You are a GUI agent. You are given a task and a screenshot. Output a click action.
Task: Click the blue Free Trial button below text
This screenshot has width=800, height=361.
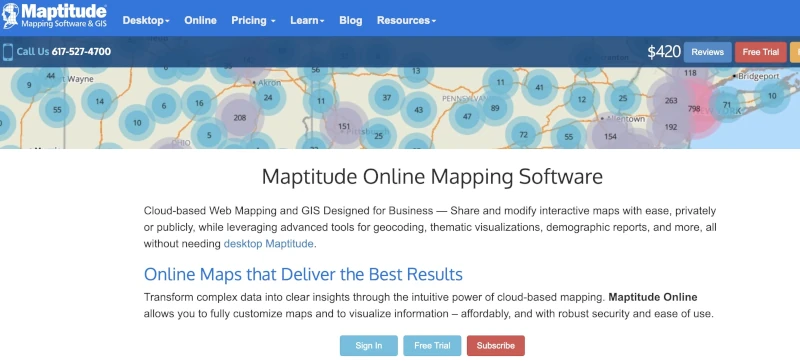[x=432, y=345]
